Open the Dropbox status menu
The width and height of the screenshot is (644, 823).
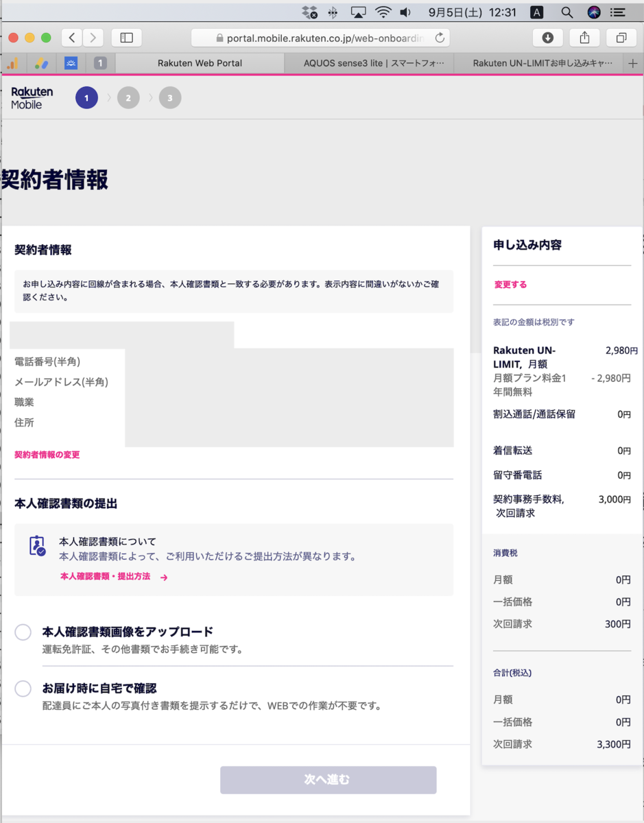(x=307, y=12)
